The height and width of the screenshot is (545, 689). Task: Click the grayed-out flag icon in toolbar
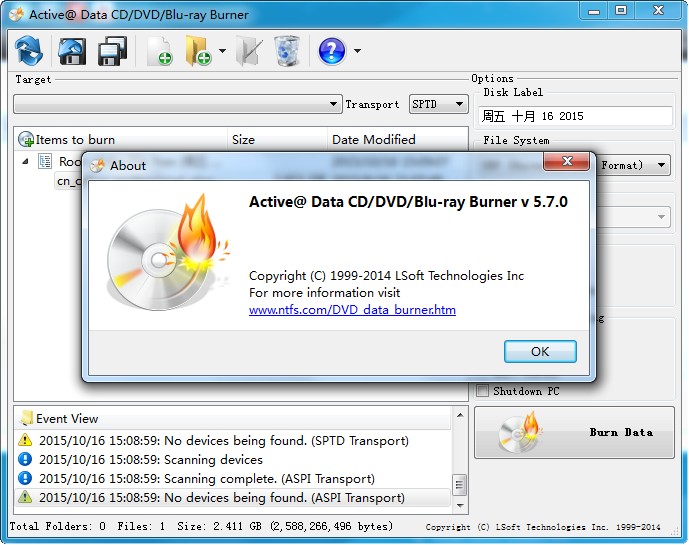[248, 50]
